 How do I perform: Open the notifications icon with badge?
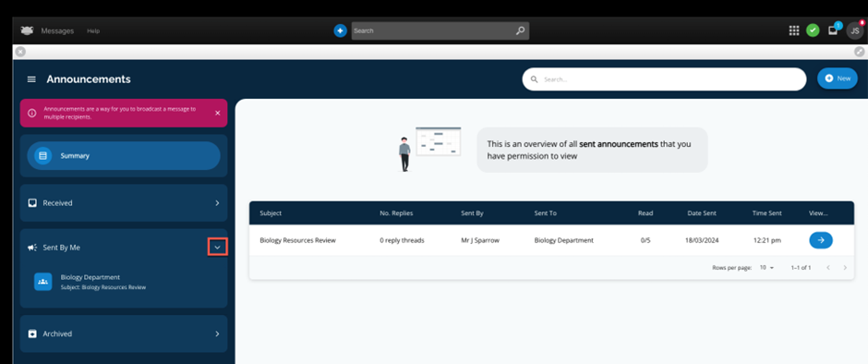[833, 30]
